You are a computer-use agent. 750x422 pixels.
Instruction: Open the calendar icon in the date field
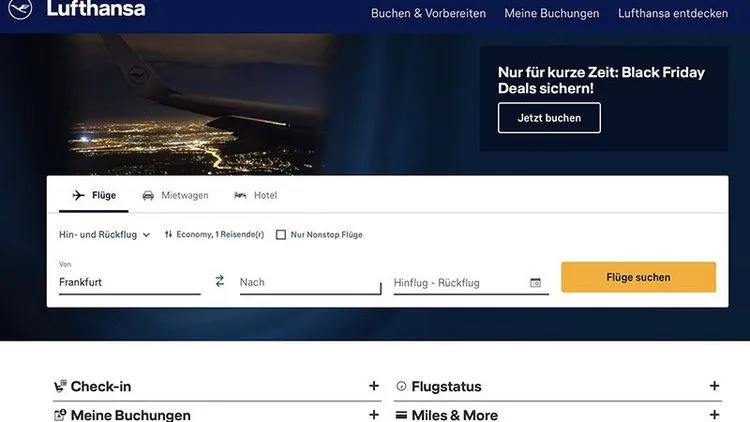click(536, 283)
